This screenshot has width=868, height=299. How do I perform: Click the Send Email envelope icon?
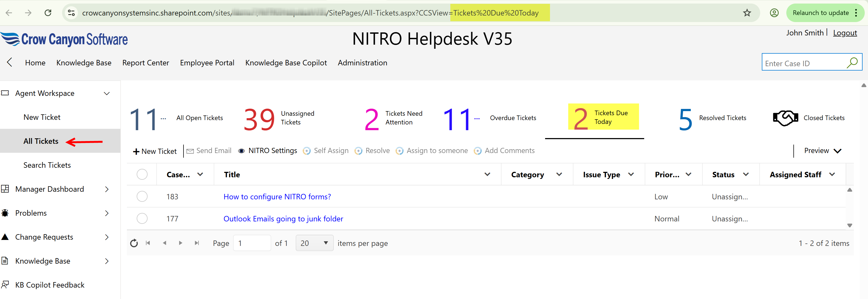[x=190, y=151]
